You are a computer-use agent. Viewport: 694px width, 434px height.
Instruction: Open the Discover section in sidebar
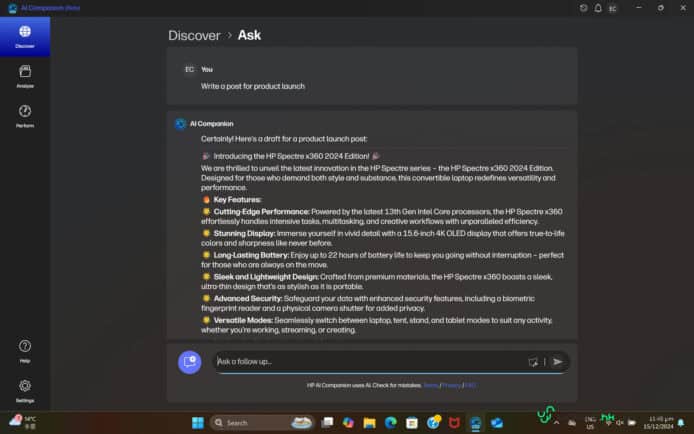coord(25,37)
